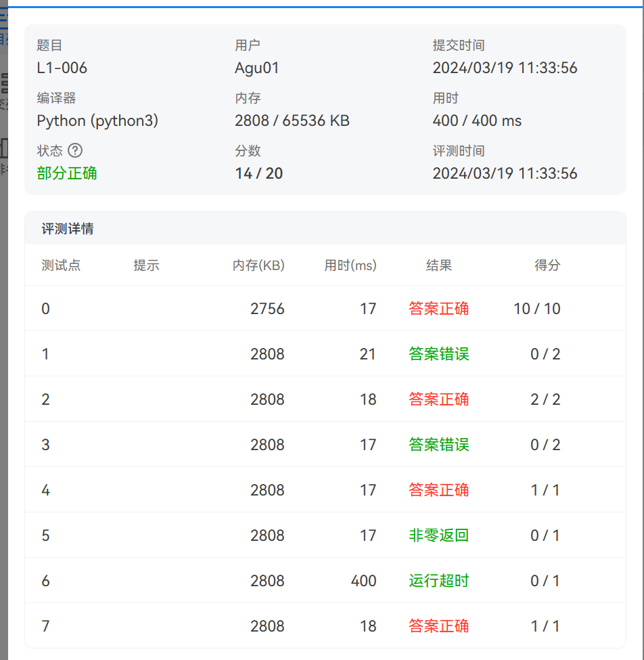
Task: Click the 答案错误 result on test point 1
Action: click(x=440, y=354)
